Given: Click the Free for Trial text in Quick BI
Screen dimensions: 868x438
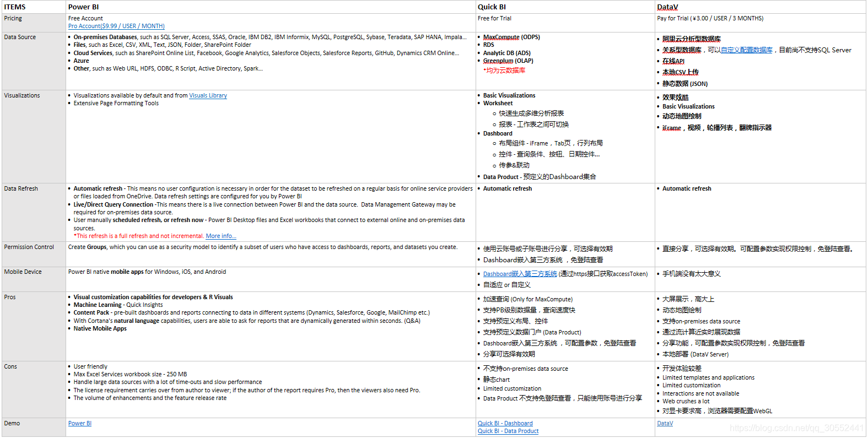Looking at the screenshot, I should point(494,18).
